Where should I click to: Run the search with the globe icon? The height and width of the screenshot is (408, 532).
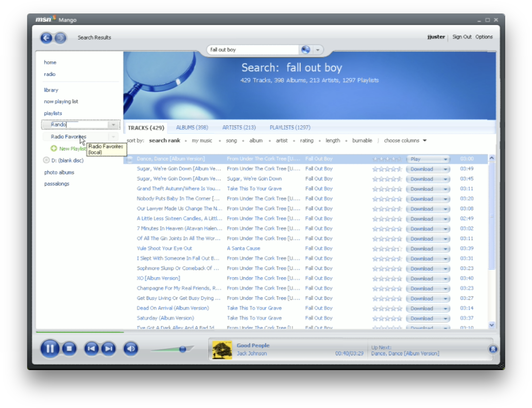pyautogui.click(x=306, y=50)
